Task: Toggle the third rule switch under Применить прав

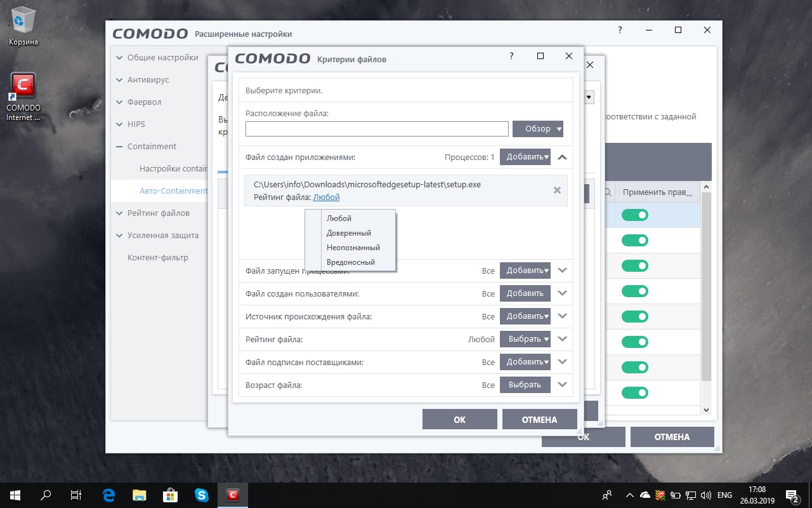Action: tap(635, 266)
